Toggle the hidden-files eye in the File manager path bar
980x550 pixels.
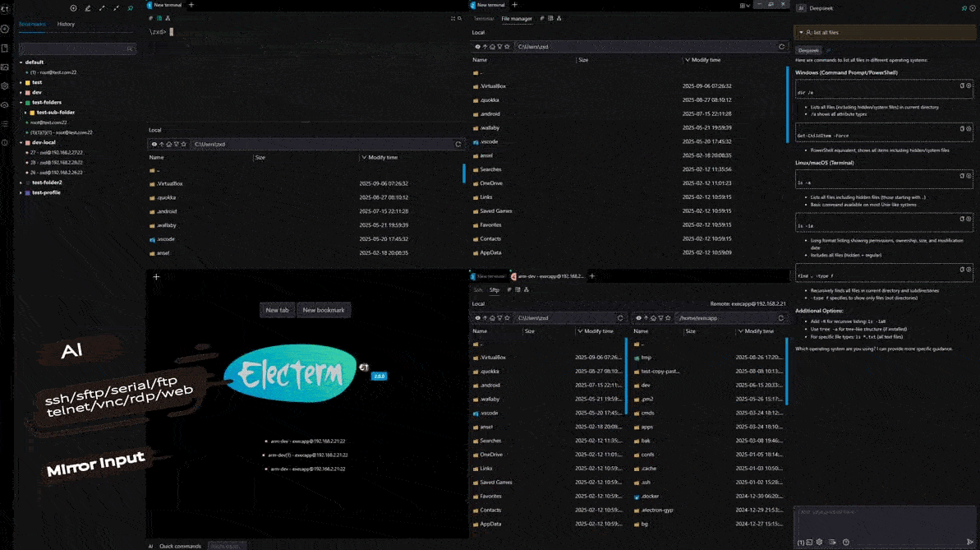[x=477, y=46]
